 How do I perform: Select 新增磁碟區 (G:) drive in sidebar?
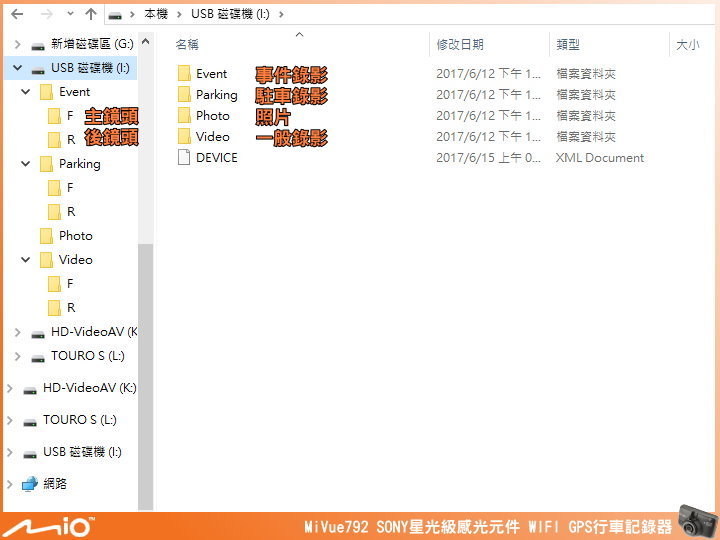tap(91, 44)
